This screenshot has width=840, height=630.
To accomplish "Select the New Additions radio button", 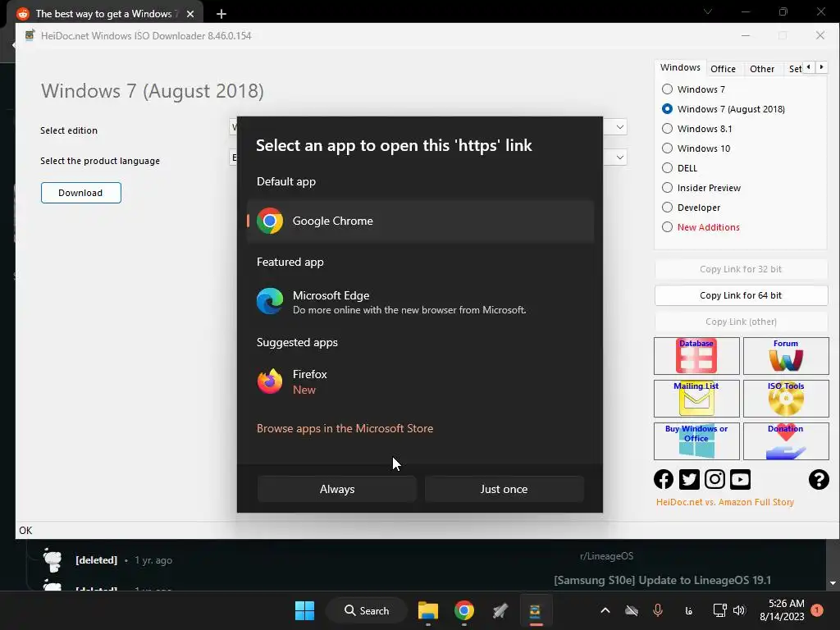I will 667,227.
